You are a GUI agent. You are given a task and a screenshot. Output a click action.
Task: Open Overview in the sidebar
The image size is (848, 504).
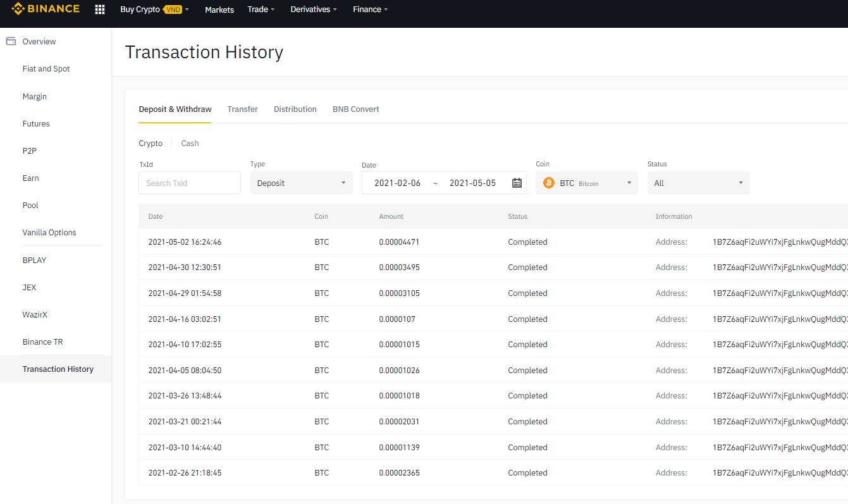[39, 42]
